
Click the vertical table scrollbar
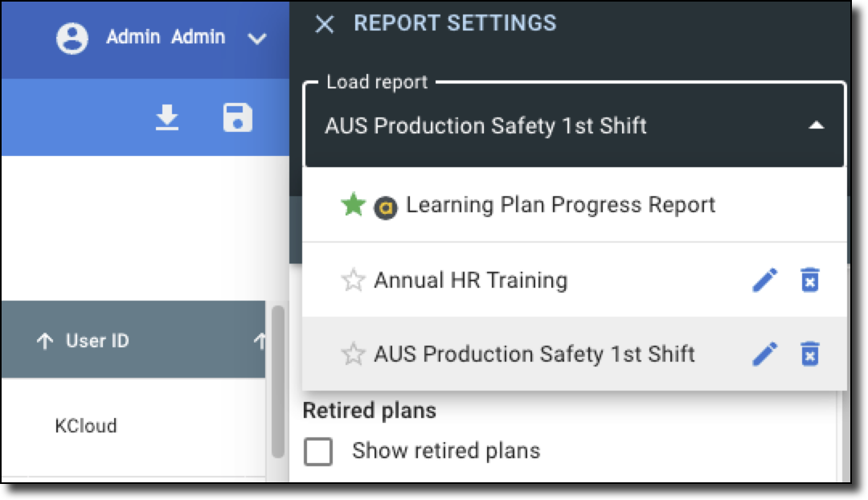278,378
